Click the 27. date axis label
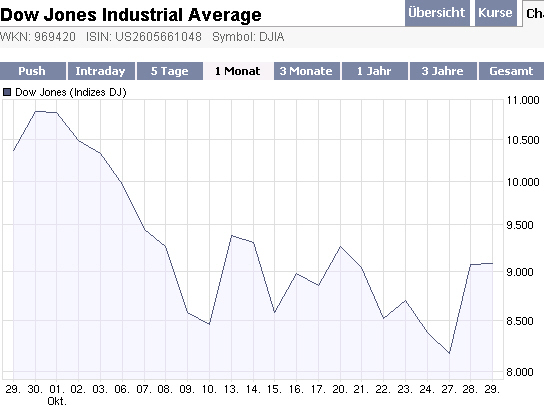 449,389
